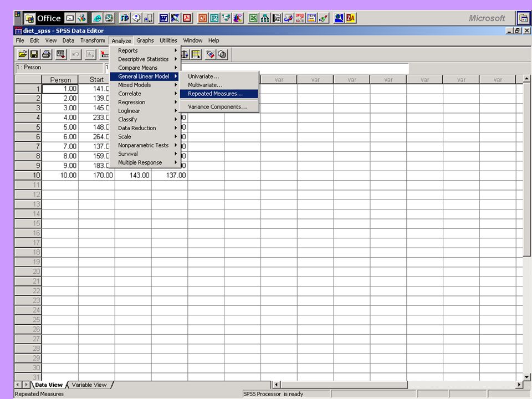Image resolution: width=532 pixels, height=399 pixels.
Task: Select Multiple Response in Analyze menu
Action: coord(145,162)
